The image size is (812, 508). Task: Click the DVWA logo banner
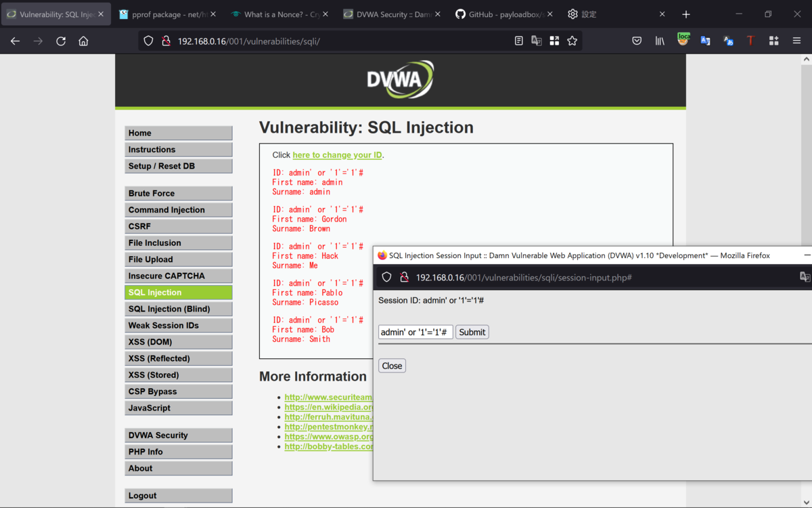(401, 79)
